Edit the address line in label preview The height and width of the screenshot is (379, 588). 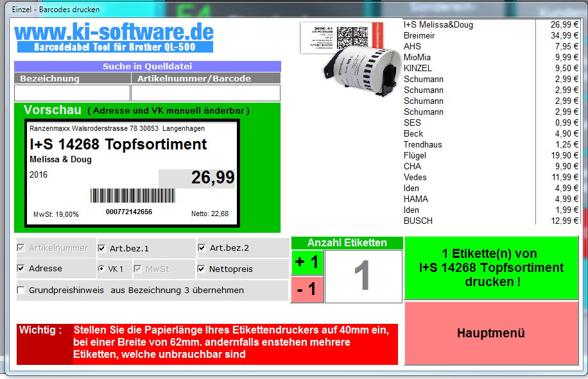click(117, 128)
